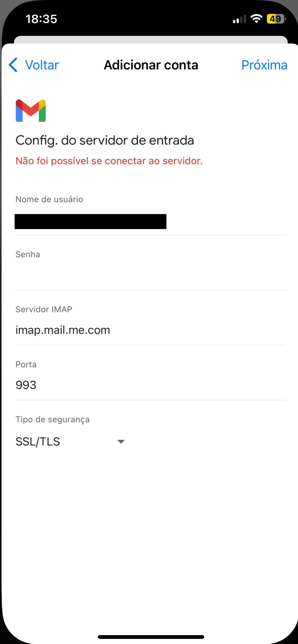Tap the Wi-Fi status icon

[x=256, y=19]
